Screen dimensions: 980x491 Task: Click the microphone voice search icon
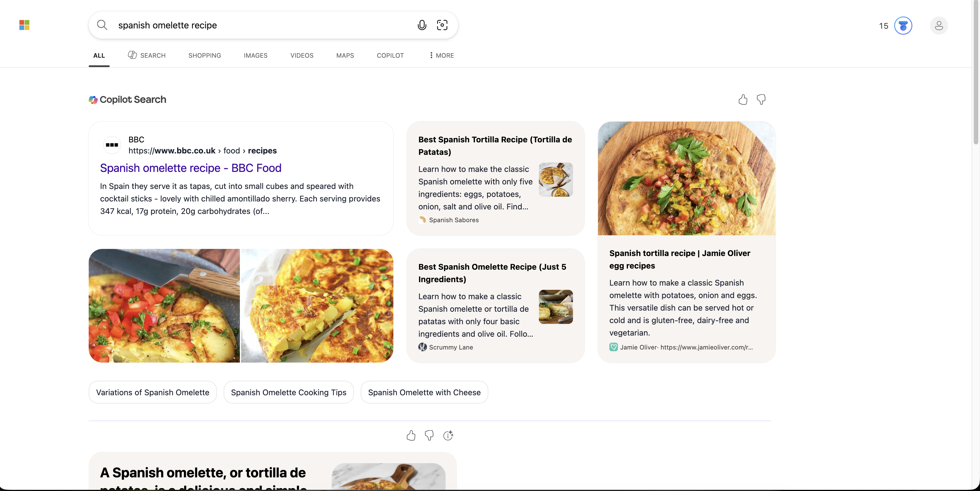pyautogui.click(x=422, y=25)
